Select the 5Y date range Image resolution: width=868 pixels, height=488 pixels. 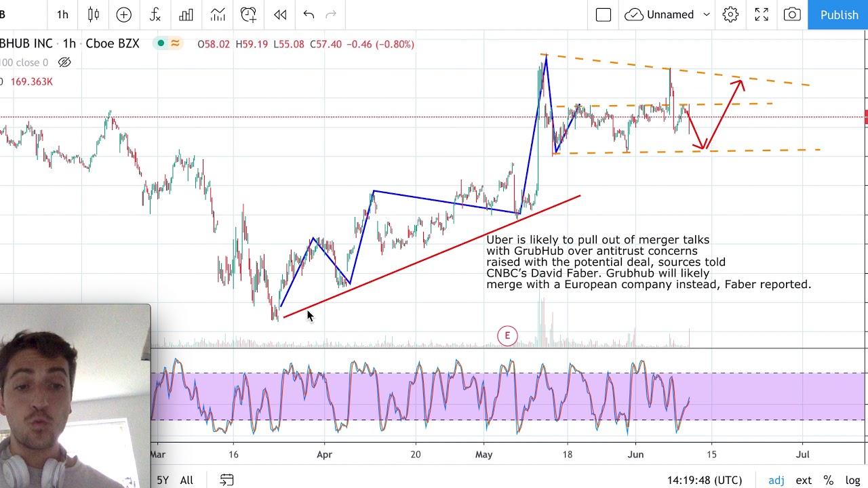pyautogui.click(x=163, y=480)
